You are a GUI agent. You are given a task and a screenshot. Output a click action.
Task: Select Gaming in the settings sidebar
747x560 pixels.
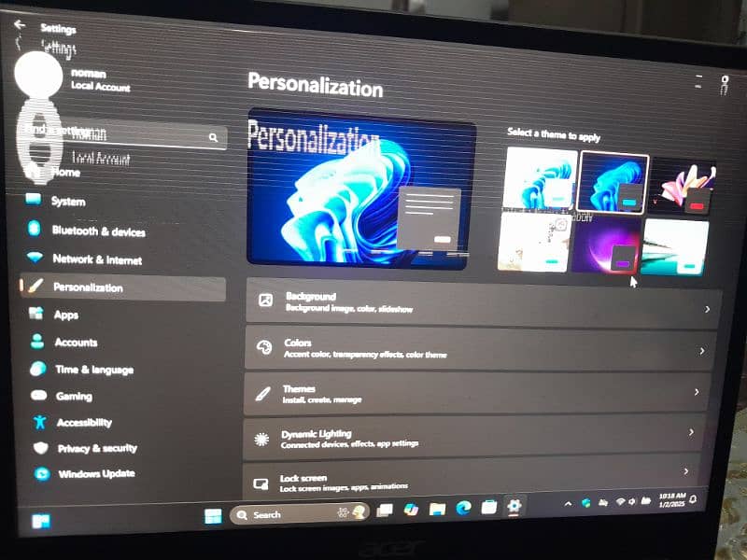tap(73, 396)
